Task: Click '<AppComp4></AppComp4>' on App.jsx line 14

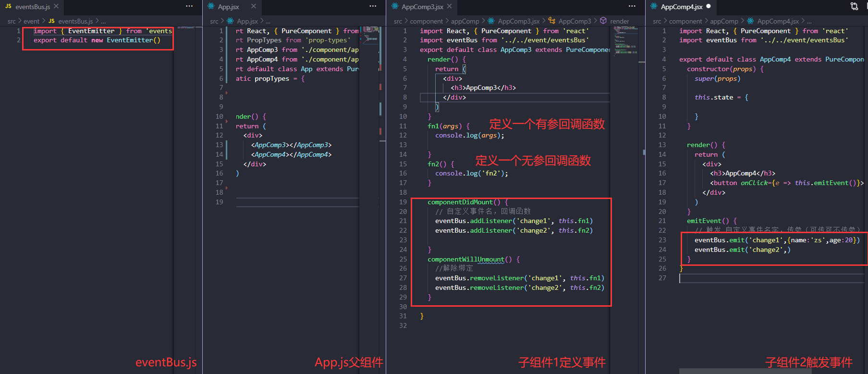Action: [291, 154]
